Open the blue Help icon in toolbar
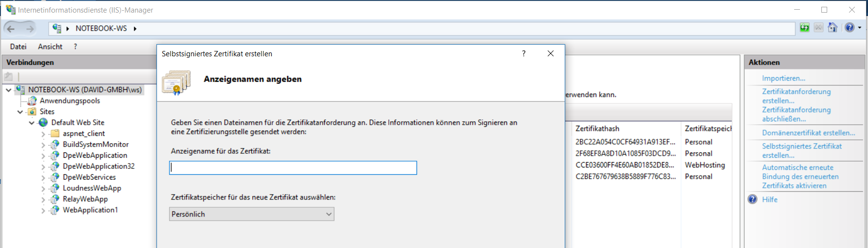The width and height of the screenshot is (868, 248). pos(850,28)
